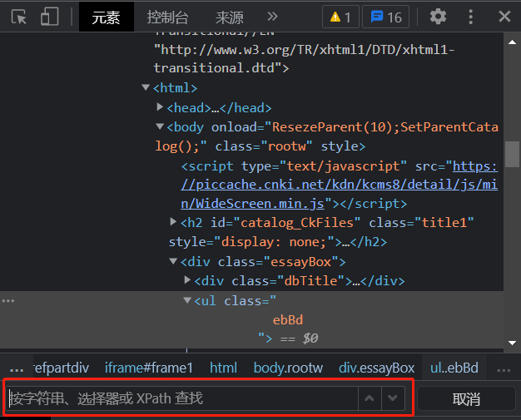Select div.essayBox in breadcrumb bar
Screen dimensions: 521x420
pos(376,368)
